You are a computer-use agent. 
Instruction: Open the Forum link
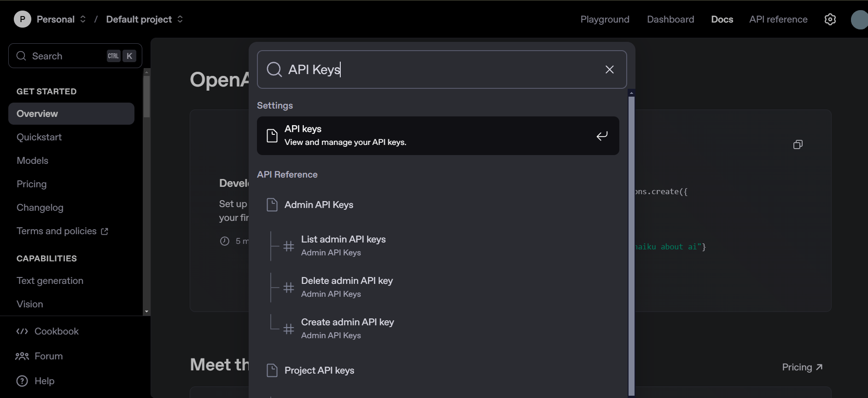[49, 356]
